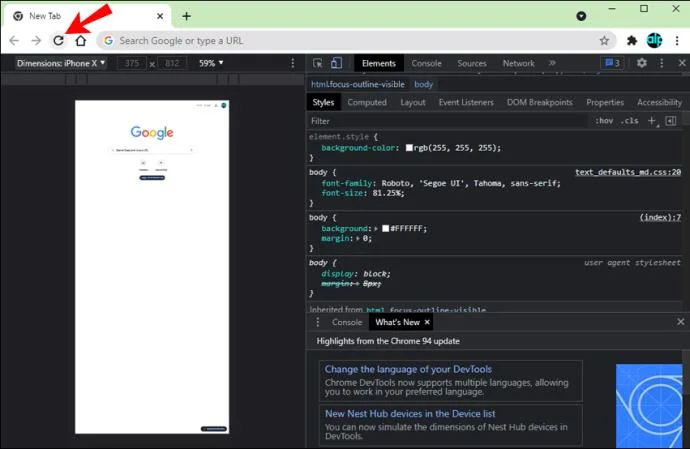690x449 pixels.
Task: Select the Properties tab
Action: tap(605, 103)
